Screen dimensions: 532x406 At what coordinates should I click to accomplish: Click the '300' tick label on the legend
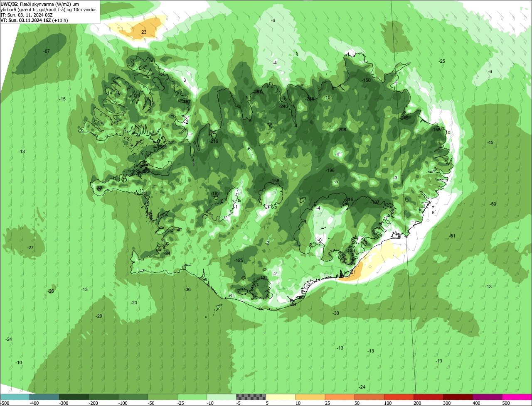pyautogui.click(x=447, y=403)
